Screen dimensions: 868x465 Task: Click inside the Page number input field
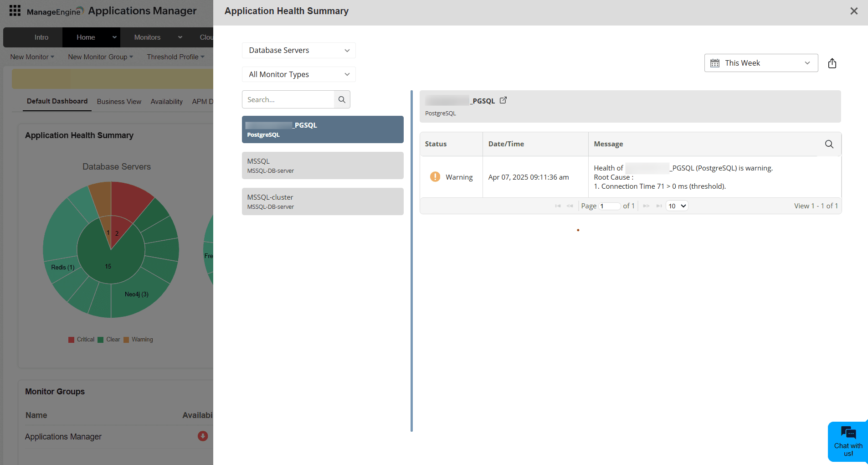click(x=609, y=206)
